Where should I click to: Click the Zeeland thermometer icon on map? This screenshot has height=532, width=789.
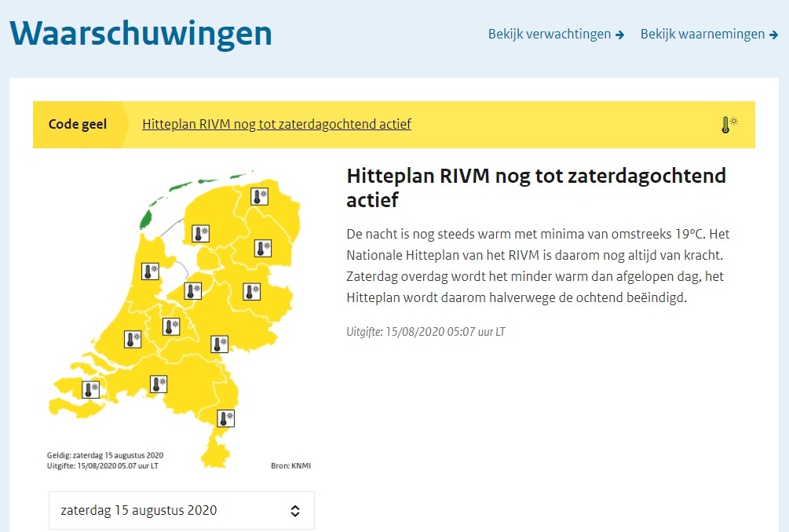point(92,388)
